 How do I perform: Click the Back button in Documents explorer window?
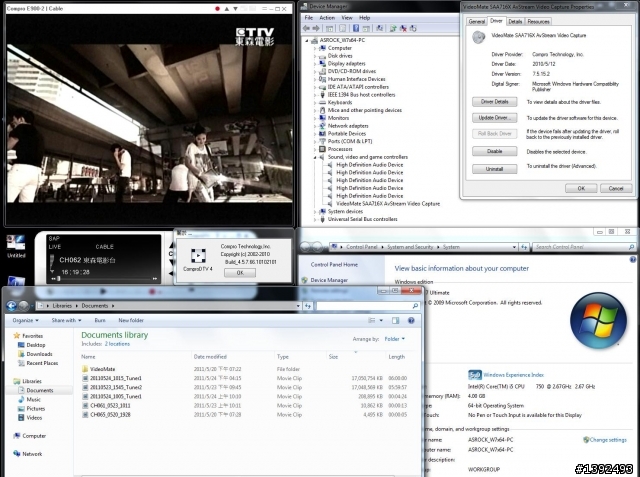(11, 306)
